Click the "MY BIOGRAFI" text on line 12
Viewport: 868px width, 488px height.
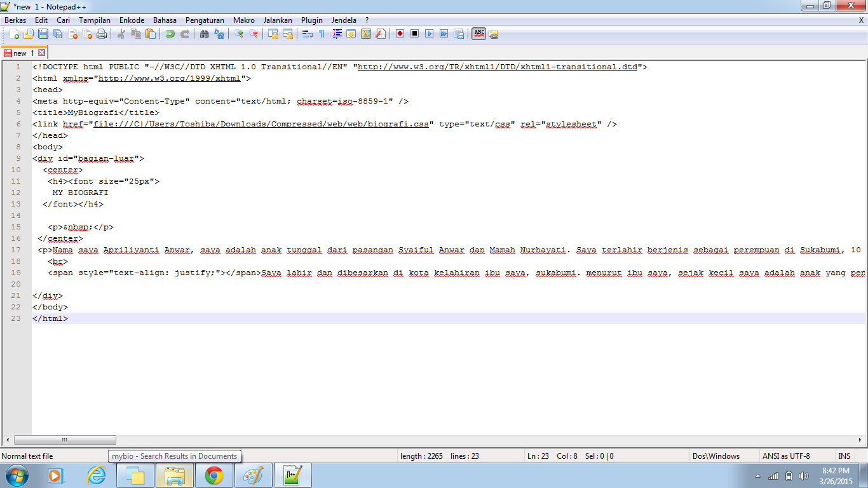(80, 193)
